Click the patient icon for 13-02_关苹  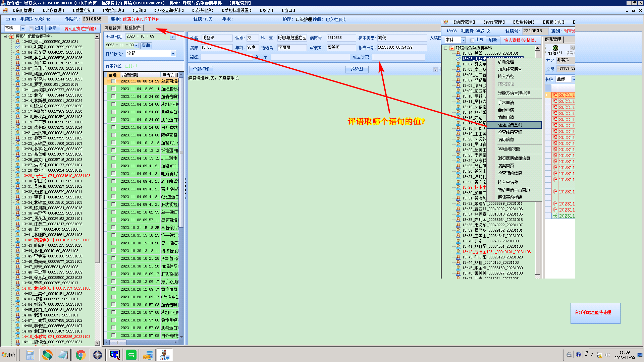click(18, 42)
